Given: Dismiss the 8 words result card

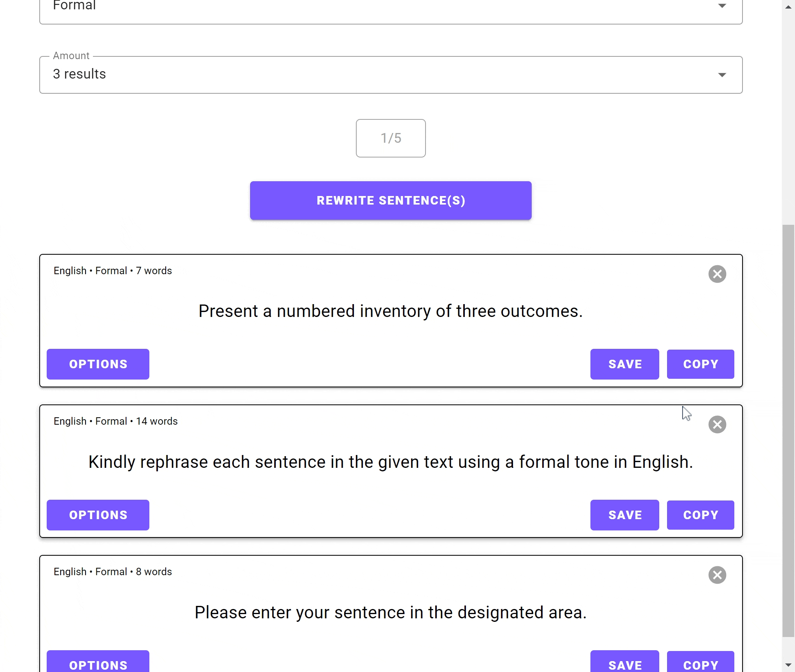Looking at the screenshot, I should tap(717, 575).
